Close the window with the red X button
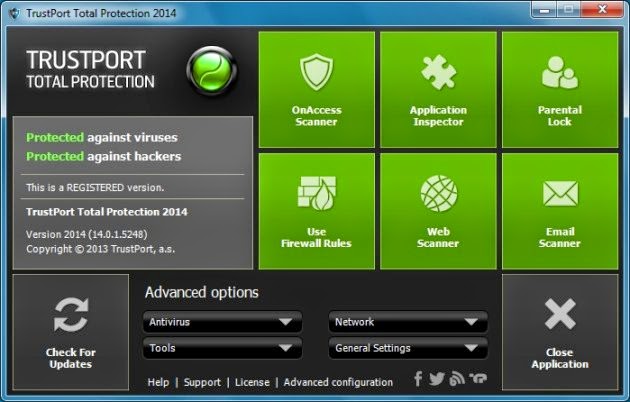630x402 pixels. 602,10
